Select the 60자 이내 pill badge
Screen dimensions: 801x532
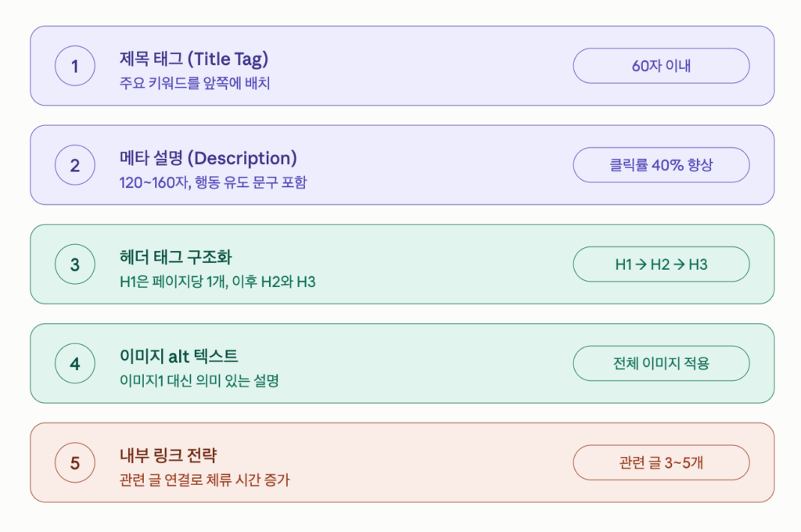(662, 66)
